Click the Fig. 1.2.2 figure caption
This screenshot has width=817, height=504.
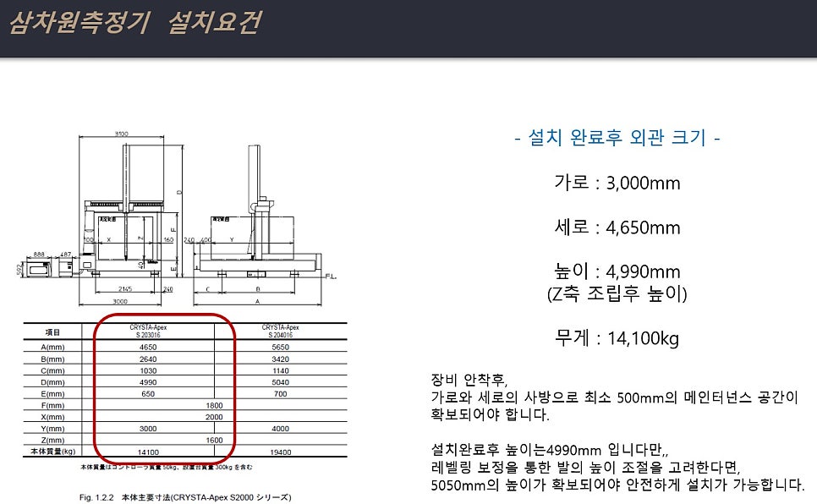tap(185, 498)
